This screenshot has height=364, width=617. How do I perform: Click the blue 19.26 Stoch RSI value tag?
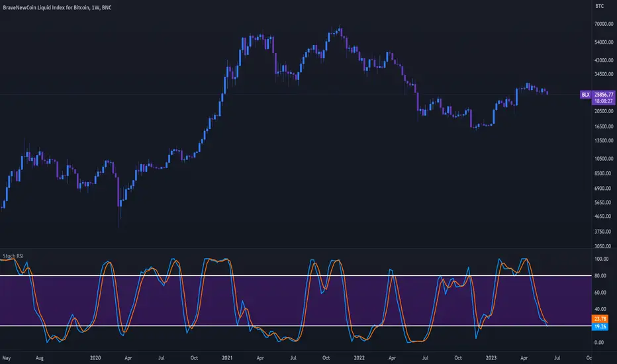tap(600, 327)
